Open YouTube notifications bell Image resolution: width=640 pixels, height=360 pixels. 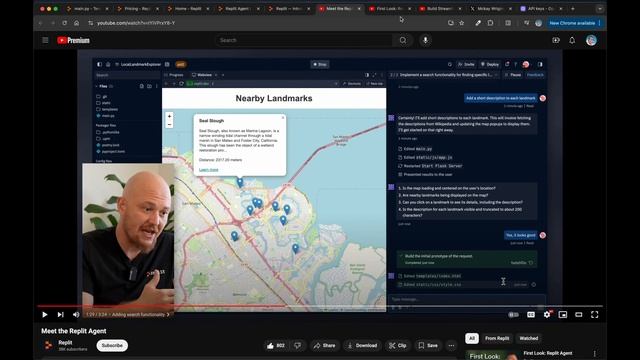coord(572,40)
